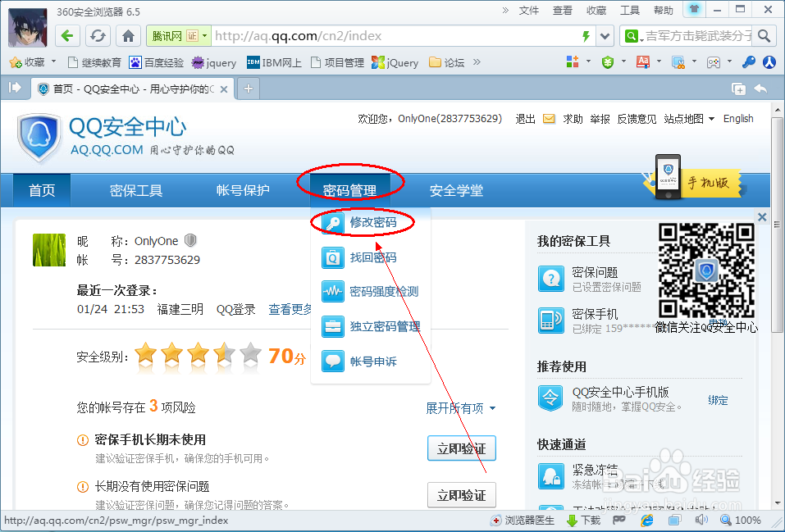Choose 找回密码 from the dropdown menu
785x532 pixels.
(359, 257)
